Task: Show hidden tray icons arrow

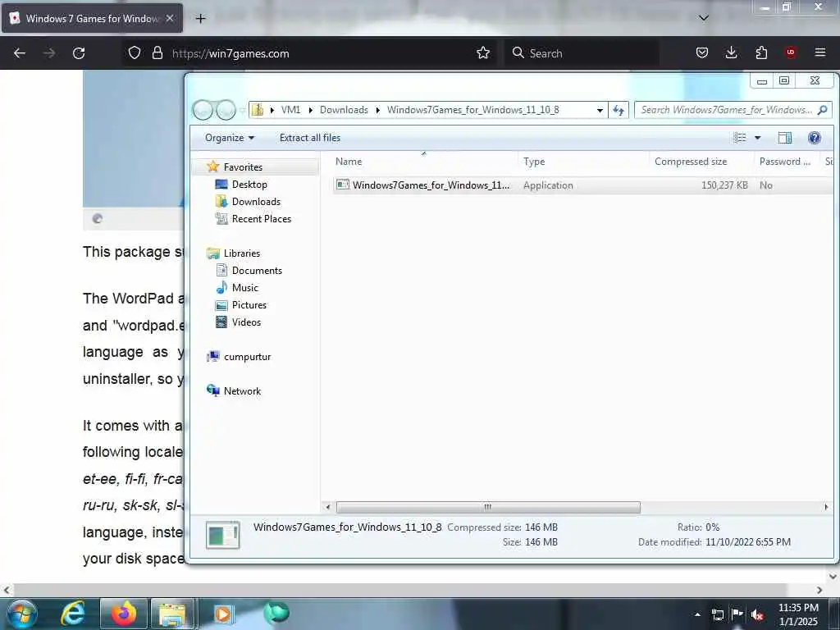Action: 697,614
